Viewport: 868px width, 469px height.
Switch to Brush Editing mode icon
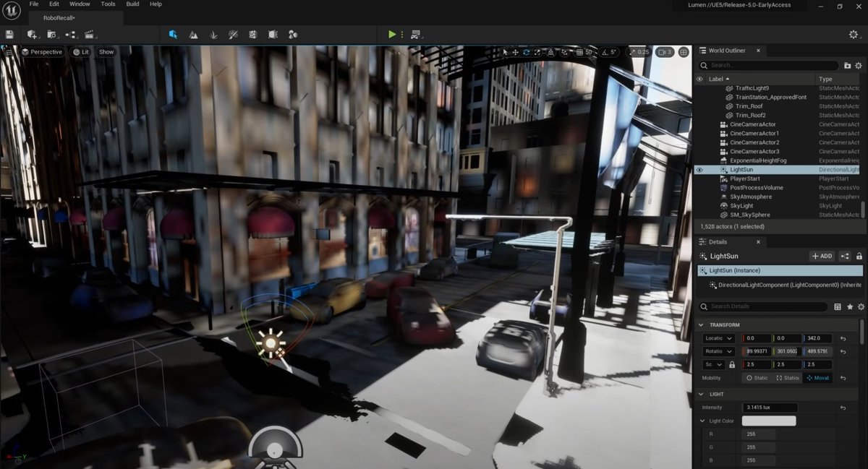[x=273, y=34]
